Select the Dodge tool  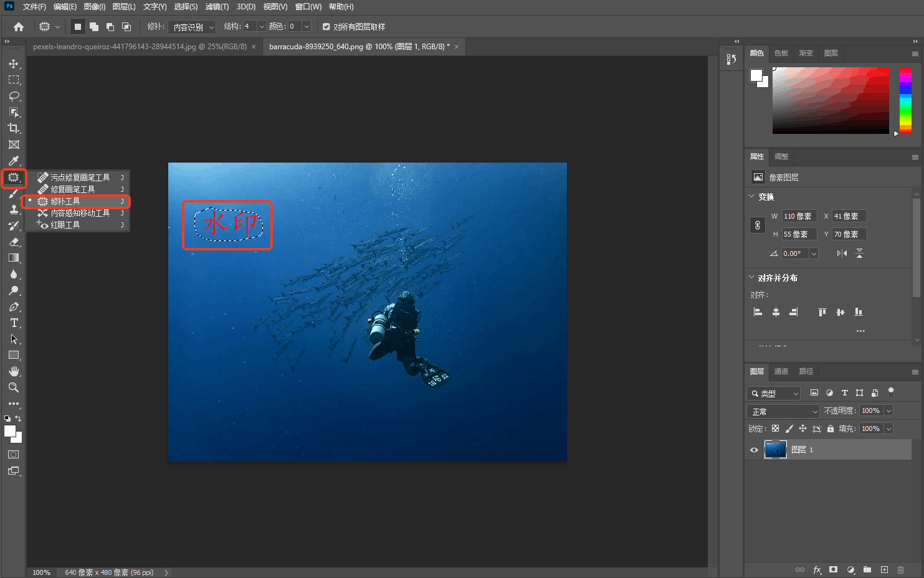[x=14, y=290]
